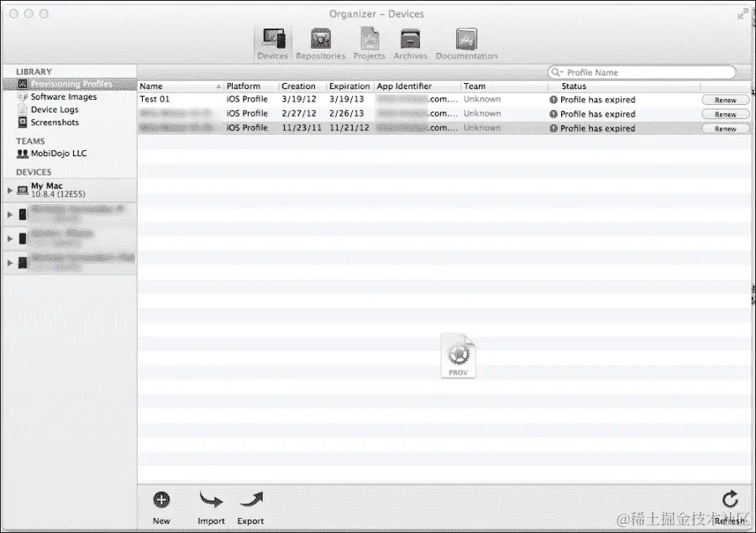Screen dimensions: 756x533
Task: Open the Projects toolbar section
Action: pyautogui.click(x=370, y=44)
